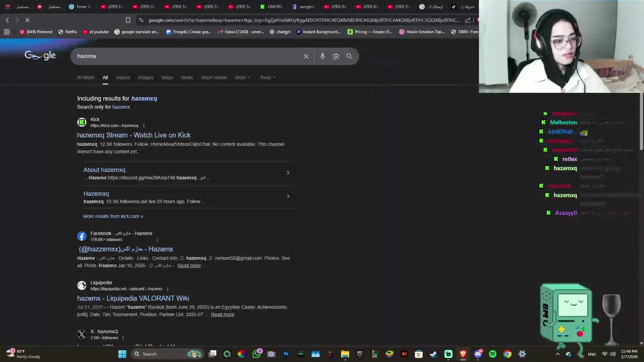
Task: Select the Images search tab
Action: tap(146, 77)
